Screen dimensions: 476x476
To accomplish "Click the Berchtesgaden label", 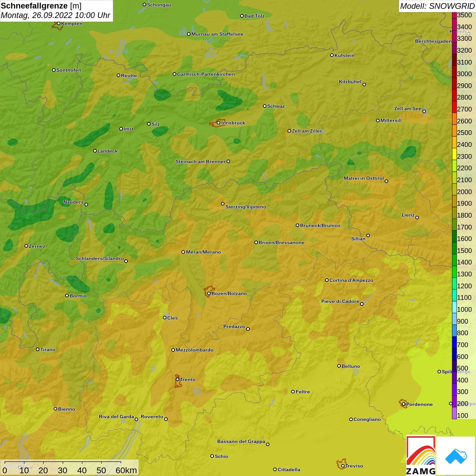I will pyautogui.click(x=434, y=41).
